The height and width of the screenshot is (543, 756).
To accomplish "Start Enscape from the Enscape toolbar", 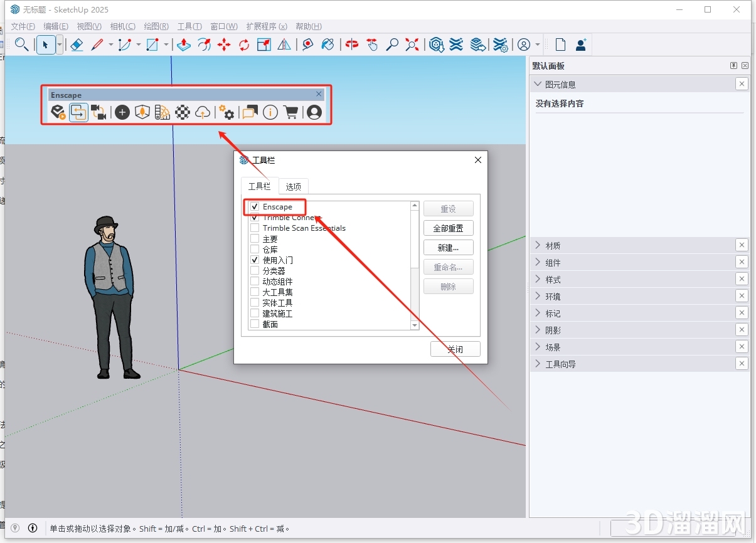I will pyautogui.click(x=58, y=112).
